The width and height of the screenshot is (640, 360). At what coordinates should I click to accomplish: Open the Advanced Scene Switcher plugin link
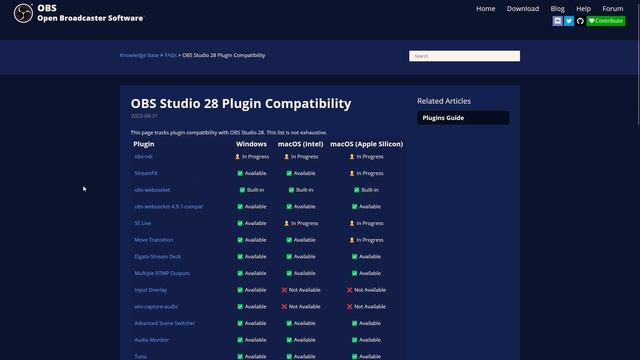pos(164,323)
